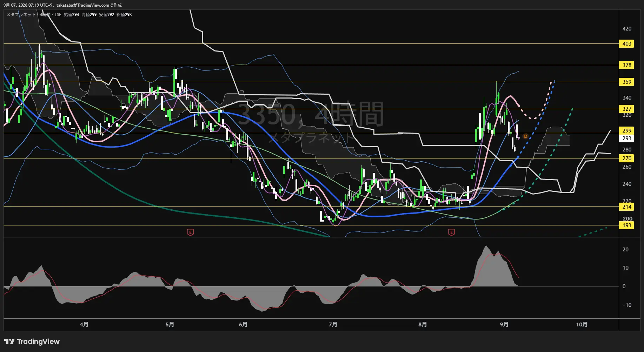
Task: Click the 20 tick on the indicator axis
Action: tap(625, 250)
